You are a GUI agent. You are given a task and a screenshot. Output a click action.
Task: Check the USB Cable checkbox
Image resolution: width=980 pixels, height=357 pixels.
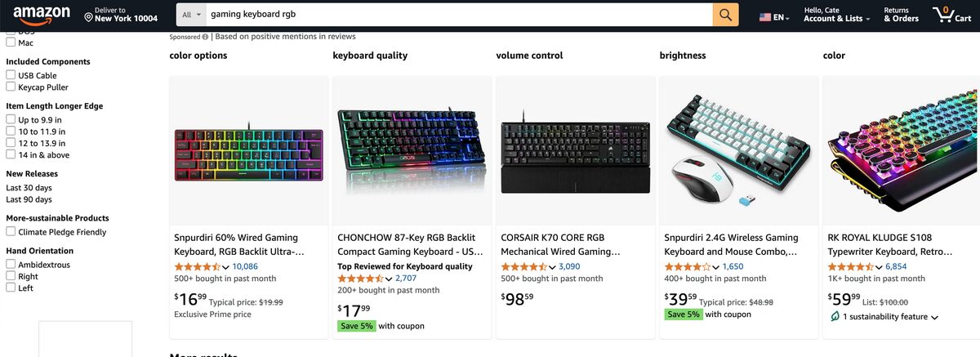pos(11,75)
